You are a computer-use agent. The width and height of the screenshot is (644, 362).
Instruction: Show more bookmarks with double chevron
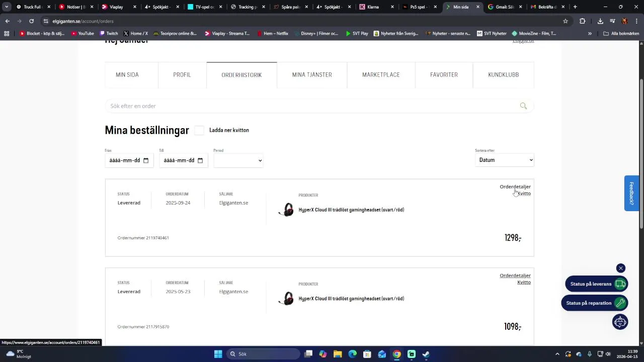(x=590, y=34)
